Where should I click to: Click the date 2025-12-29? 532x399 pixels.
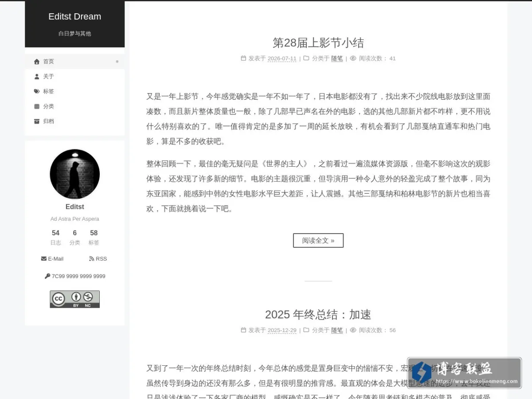(x=282, y=330)
